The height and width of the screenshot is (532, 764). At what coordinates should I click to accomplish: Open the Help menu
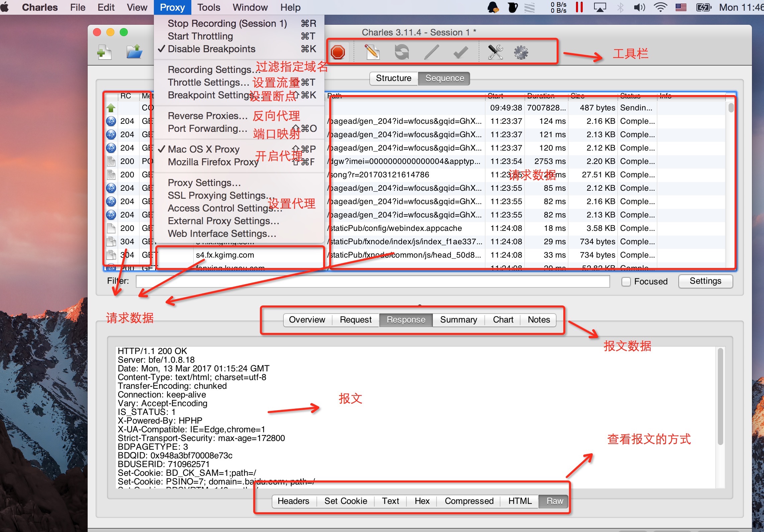click(290, 7)
